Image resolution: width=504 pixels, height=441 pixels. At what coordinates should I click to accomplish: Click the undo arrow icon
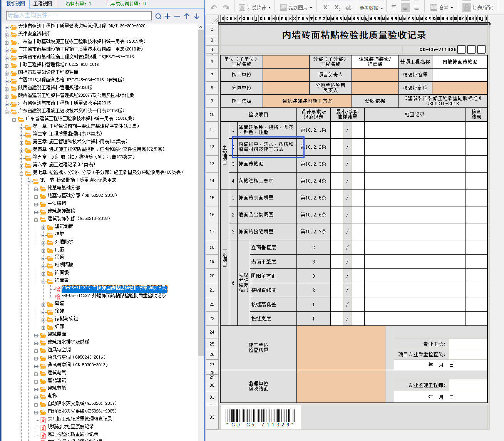214,7
